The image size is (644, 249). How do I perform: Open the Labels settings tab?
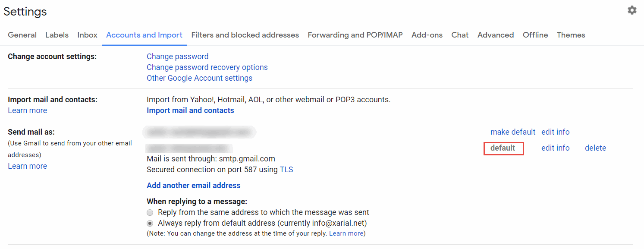click(x=57, y=35)
